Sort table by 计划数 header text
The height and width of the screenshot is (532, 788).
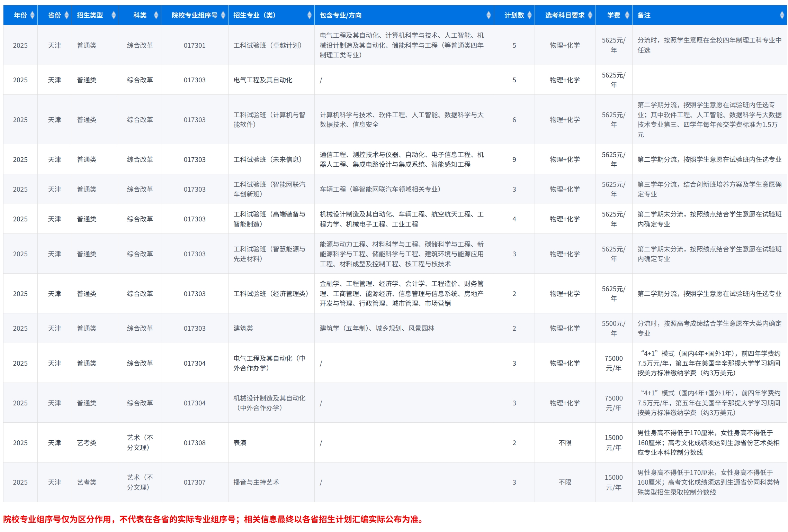[514, 15]
